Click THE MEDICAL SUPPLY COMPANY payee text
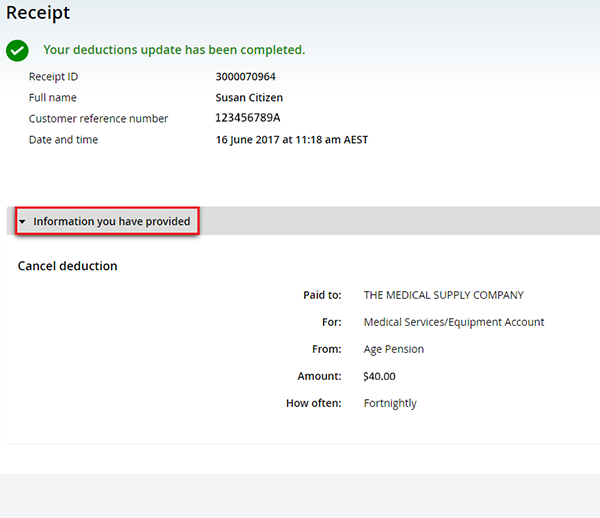Image resolution: width=600 pixels, height=518 pixels. pyautogui.click(x=443, y=295)
